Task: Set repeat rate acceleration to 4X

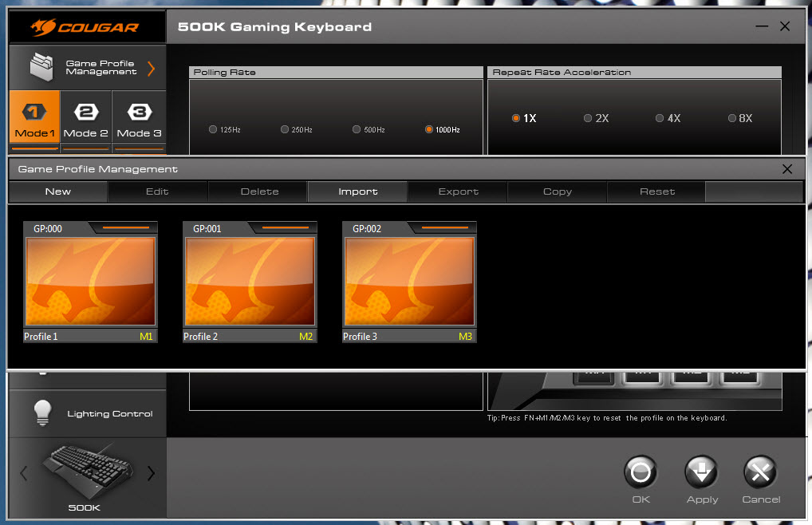Action: point(660,118)
